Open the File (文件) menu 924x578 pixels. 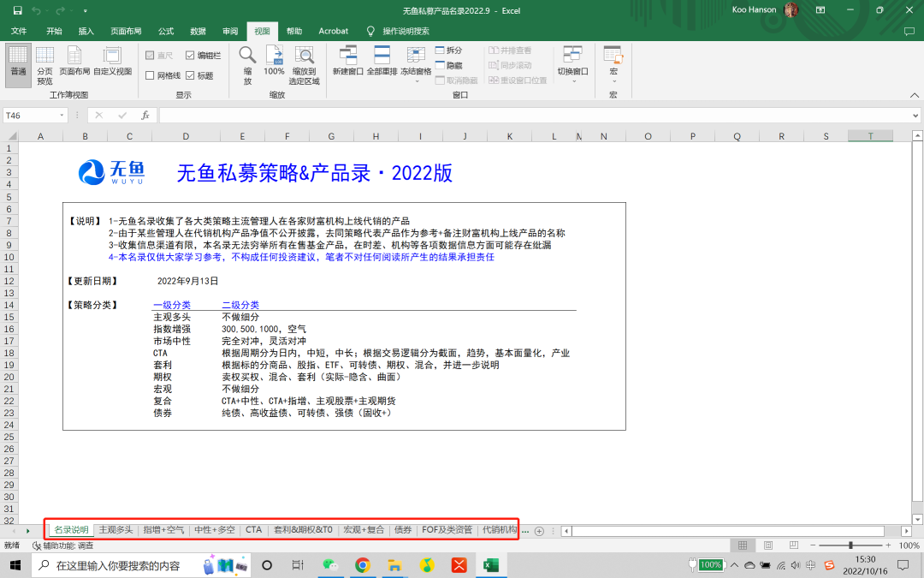click(19, 32)
